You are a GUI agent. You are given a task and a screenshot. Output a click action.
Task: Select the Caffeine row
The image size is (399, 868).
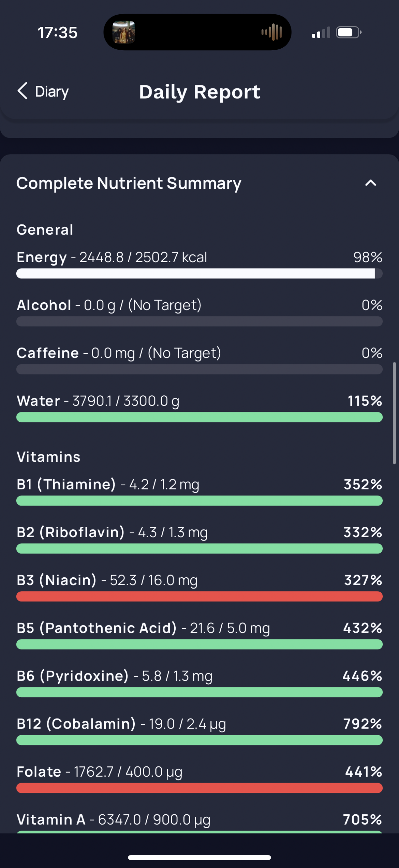tap(199, 360)
